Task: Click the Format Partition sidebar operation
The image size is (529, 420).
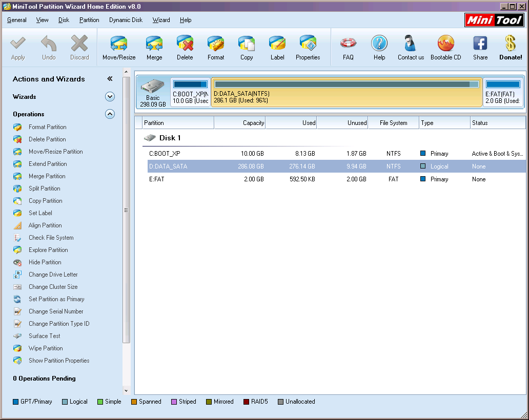Action: point(47,127)
